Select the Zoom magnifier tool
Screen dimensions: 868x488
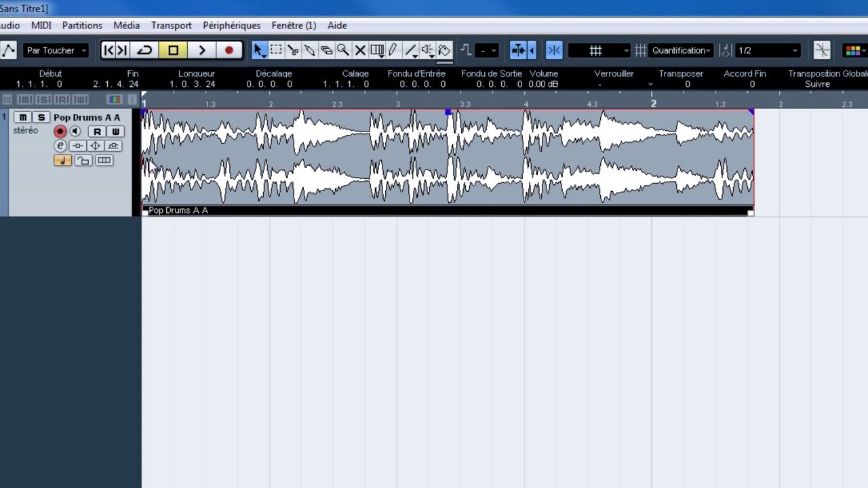[x=343, y=50]
